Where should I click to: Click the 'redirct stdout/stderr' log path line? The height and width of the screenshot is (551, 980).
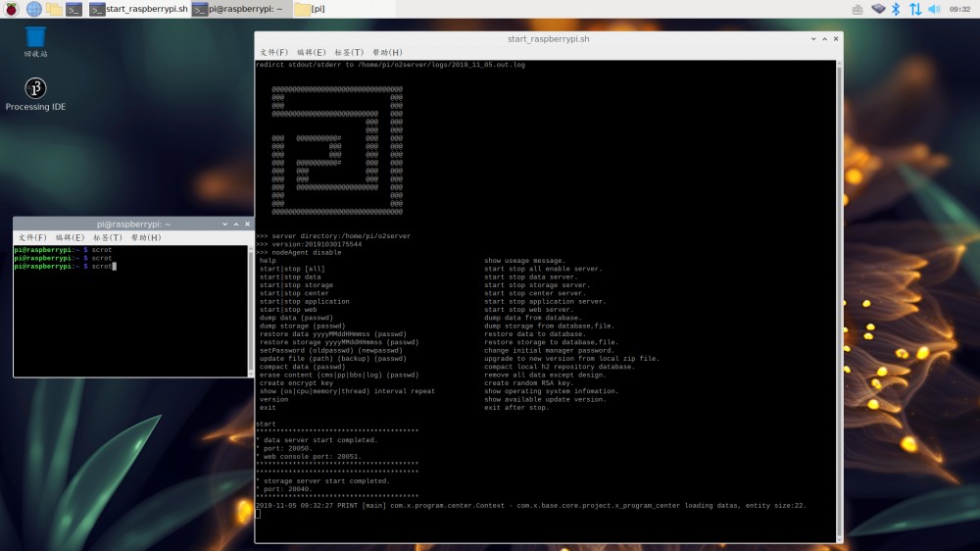coord(391,65)
